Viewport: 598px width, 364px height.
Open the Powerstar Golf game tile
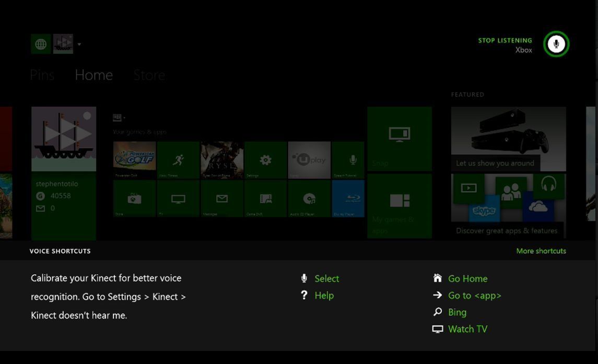click(x=134, y=159)
